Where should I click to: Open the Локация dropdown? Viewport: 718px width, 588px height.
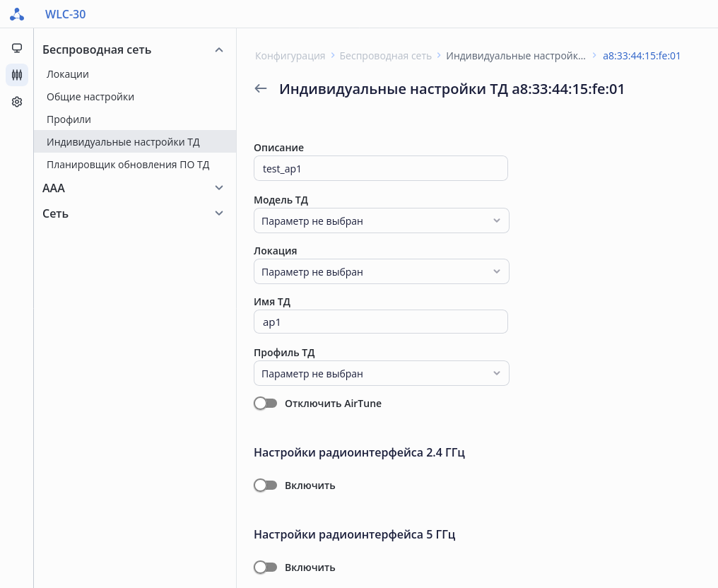pyautogui.click(x=381, y=271)
